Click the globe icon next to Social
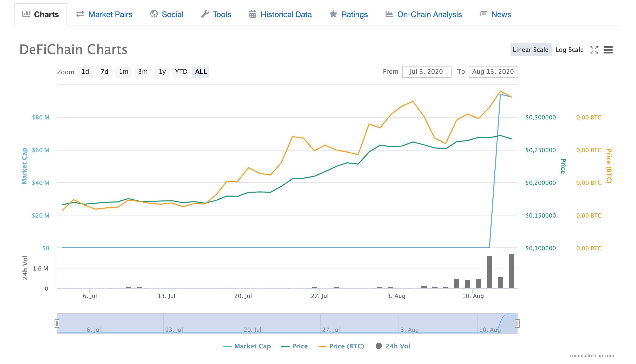Image resolution: width=636 pixels, height=364 pixels. 154,14
